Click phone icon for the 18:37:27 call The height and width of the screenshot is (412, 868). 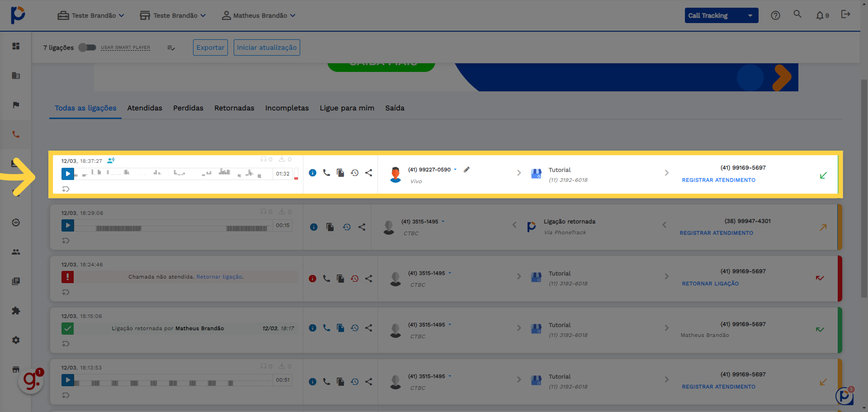coord(326,173)
